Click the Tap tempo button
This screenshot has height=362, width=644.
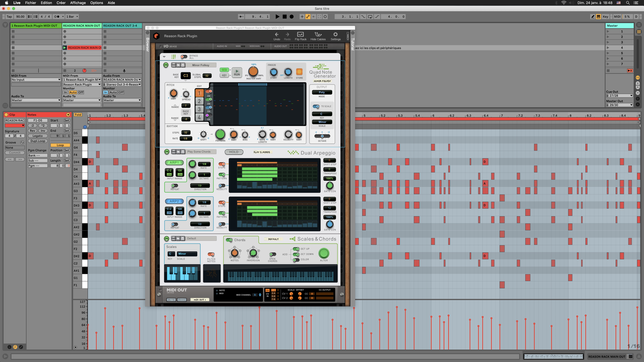pyautogui.click(x=9, y=16)
